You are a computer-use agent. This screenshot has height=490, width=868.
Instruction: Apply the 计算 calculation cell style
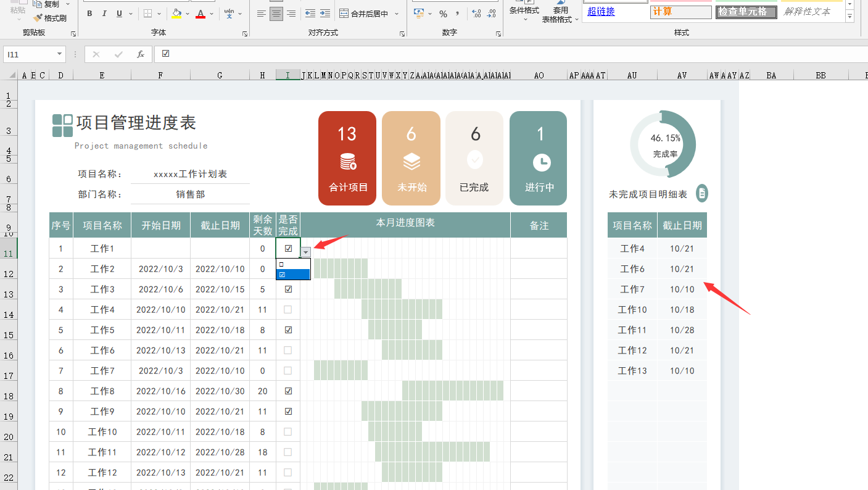click(680, 12)
